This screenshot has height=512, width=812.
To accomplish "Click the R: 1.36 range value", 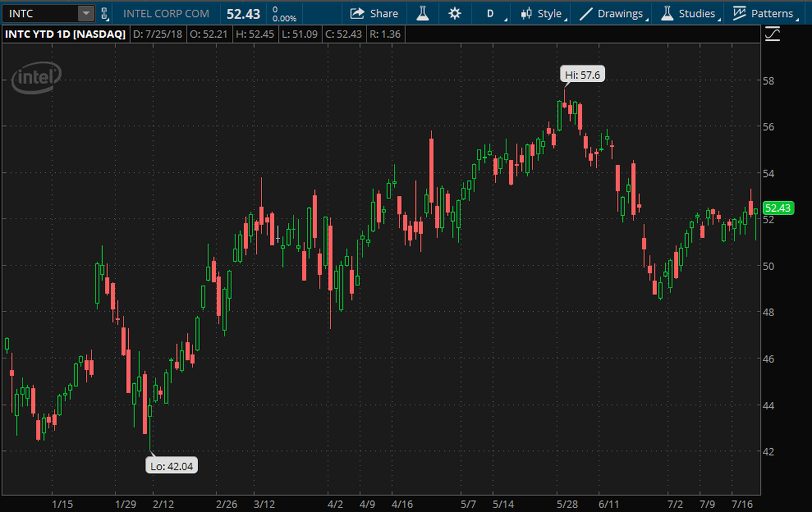I will pyautogui.click(x=385, y=34).
